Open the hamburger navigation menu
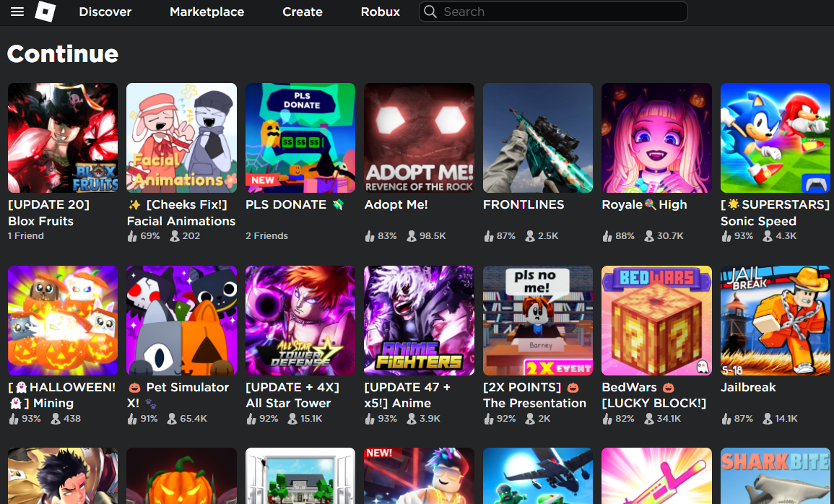Viewport: 834px width, 504px height. (x=17, y=12)
